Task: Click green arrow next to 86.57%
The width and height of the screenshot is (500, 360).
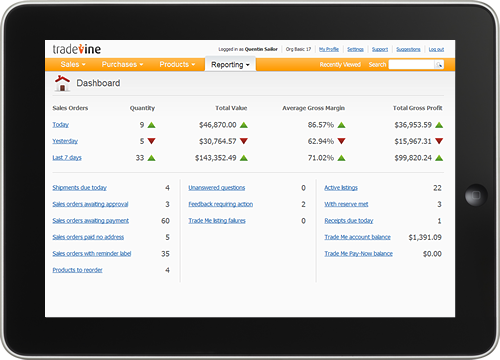Action: 341,125
